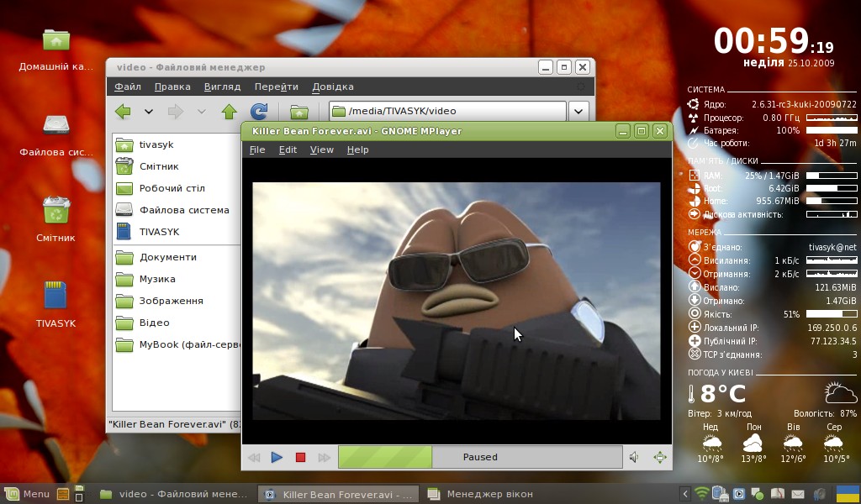
Task: Click the battery and power tray icon
Action: point(720,494)
